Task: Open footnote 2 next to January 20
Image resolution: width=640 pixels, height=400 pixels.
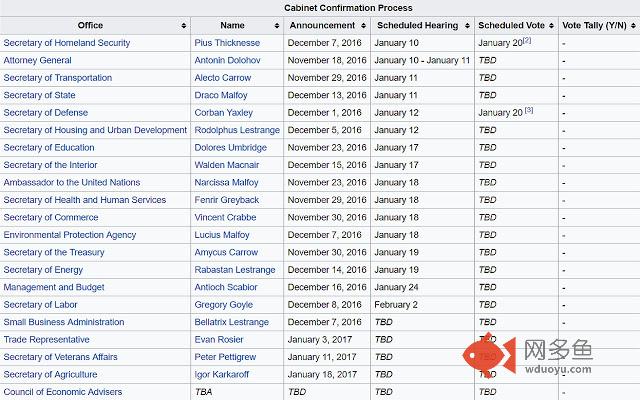Action: click(x=527, y=40)
